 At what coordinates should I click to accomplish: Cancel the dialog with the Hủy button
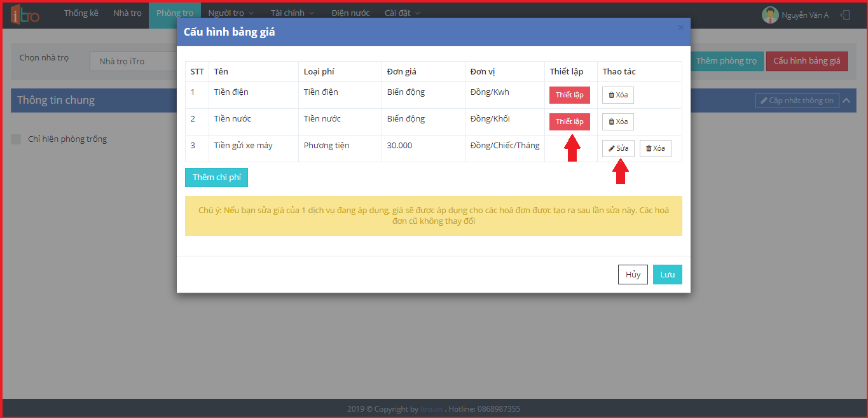633,274
